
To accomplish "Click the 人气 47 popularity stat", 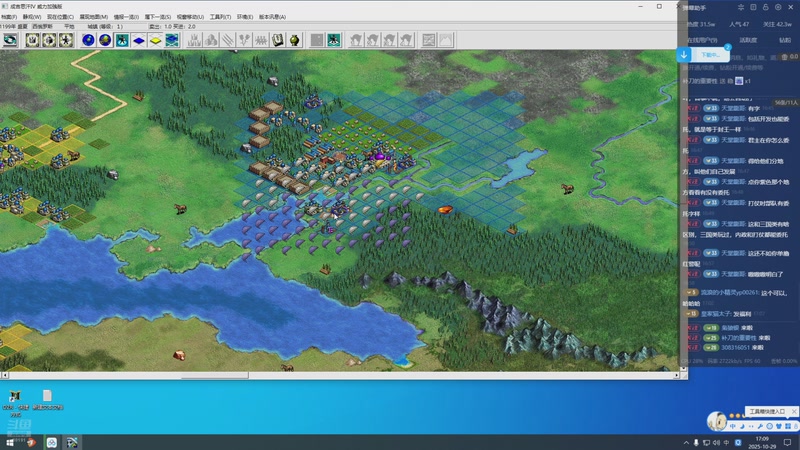I will coord(739,24).
